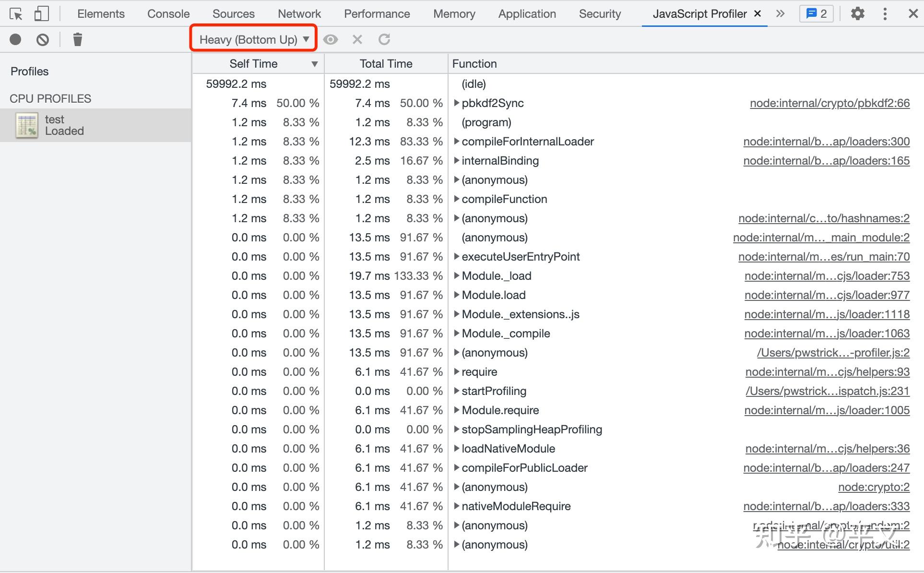924x573 pixels.
Task: Sort by the Self Time column header
Action: [x=253, y=64]
